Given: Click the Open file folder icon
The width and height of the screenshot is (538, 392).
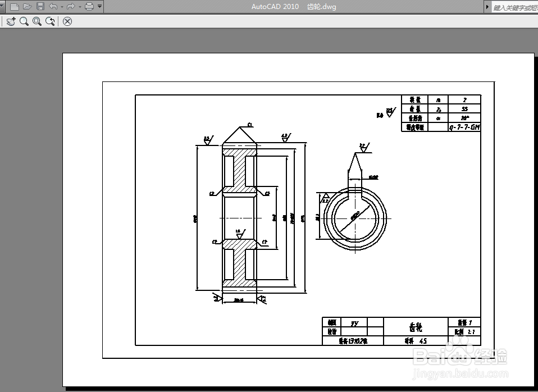Looking at the screenshot, I should point(28,6).
